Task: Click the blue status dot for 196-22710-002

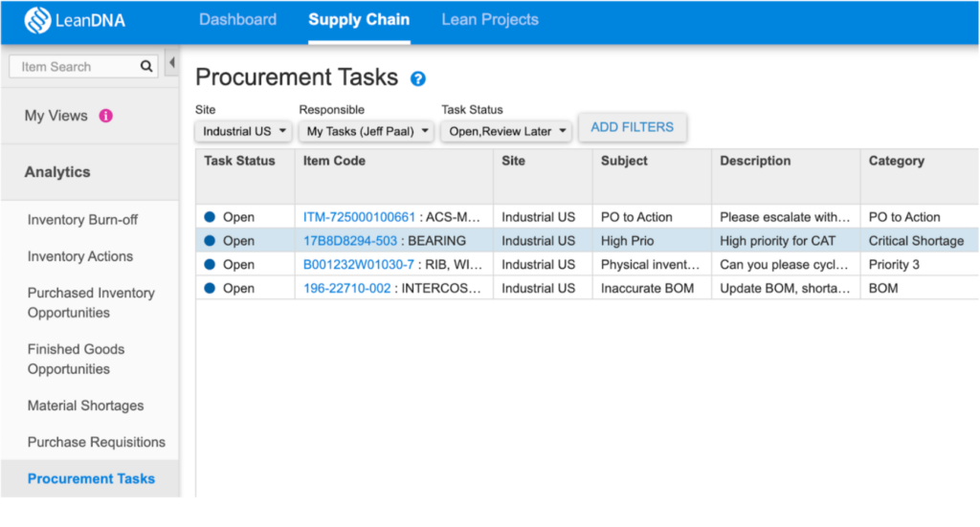Action: 210,288
